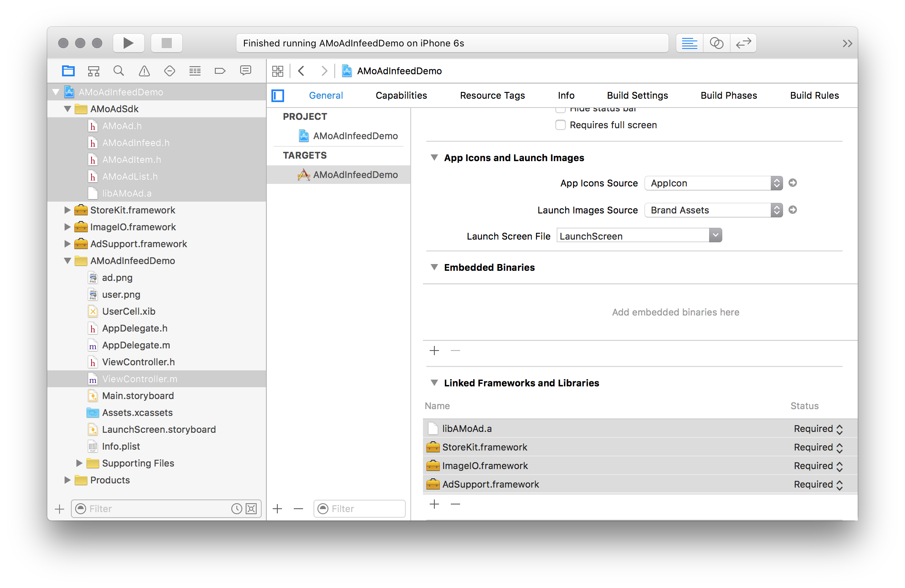Enable Requires full screen checkbox
Image resolution: width=905 pixels, height=588 pixels.
(x=561, y=125)
